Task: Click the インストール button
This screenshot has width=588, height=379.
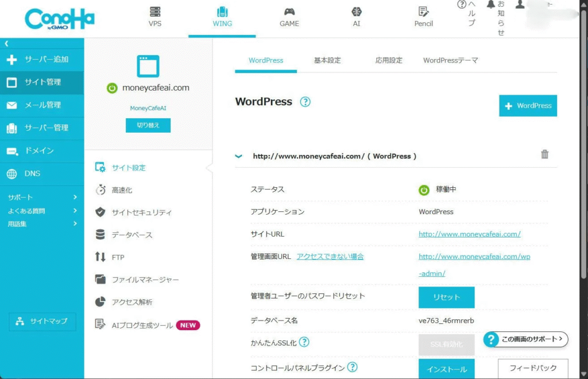Action: click(446, 369)
